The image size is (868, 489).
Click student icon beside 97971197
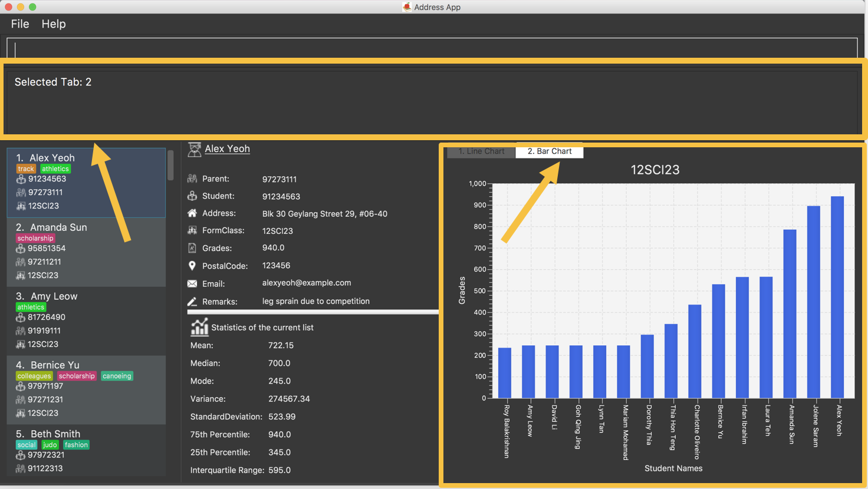tap(21, 386)
